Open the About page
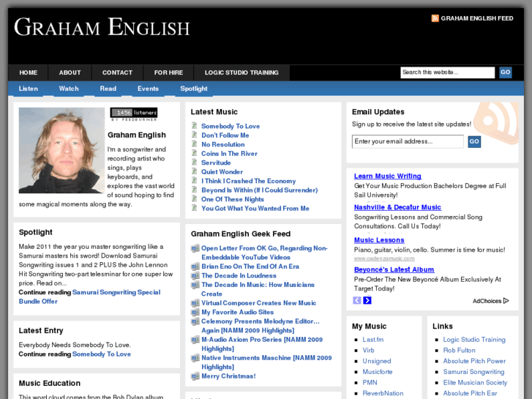 tap(70, 72)
